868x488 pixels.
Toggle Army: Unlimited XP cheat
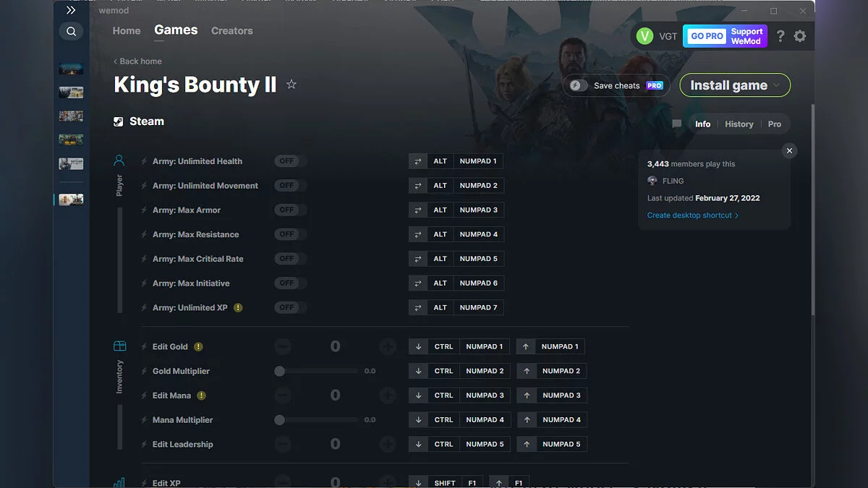point(291,307)
